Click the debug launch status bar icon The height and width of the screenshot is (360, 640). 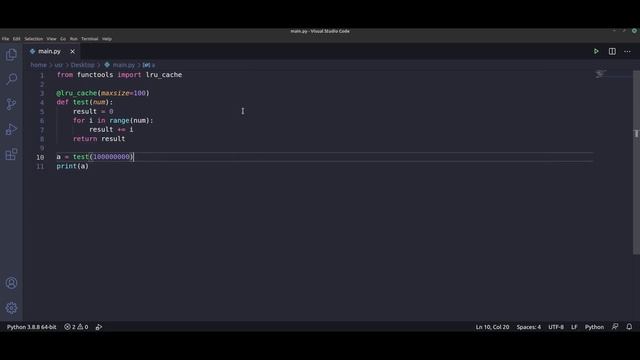[x=99, y=327]
